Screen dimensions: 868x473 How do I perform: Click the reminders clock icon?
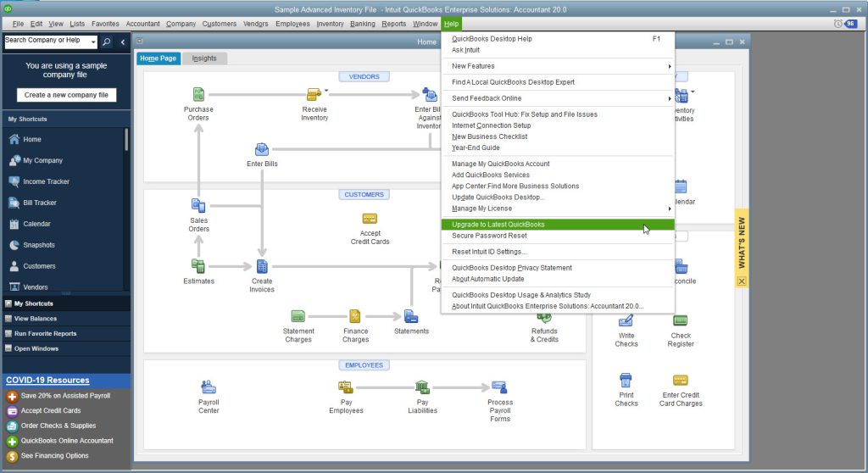pos(837,24)
